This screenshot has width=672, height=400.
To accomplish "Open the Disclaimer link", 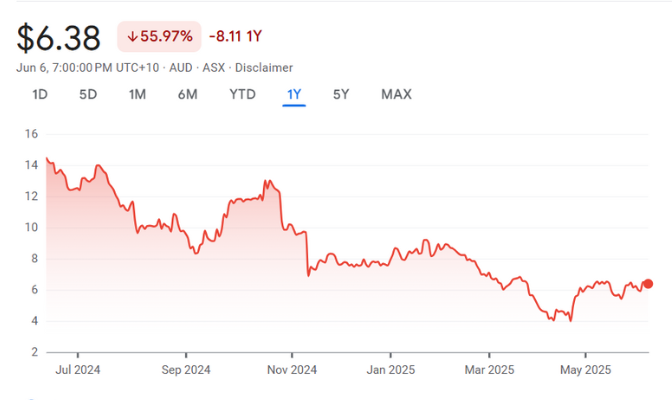I will coord(264,68).
